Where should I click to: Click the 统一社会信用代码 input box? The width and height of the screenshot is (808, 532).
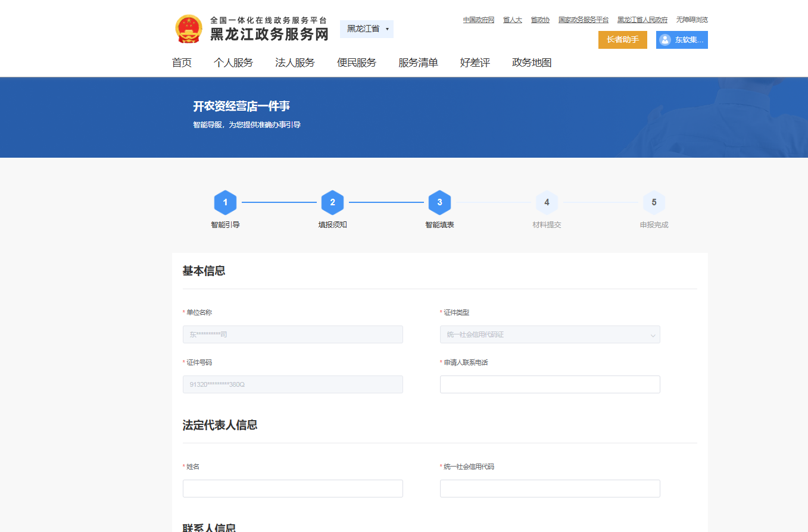click(550, 489)
